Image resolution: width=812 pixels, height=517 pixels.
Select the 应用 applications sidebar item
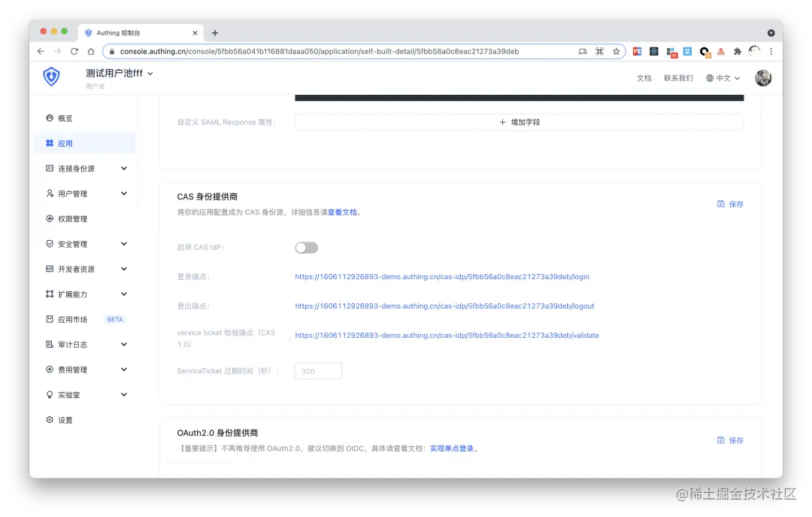84,143
